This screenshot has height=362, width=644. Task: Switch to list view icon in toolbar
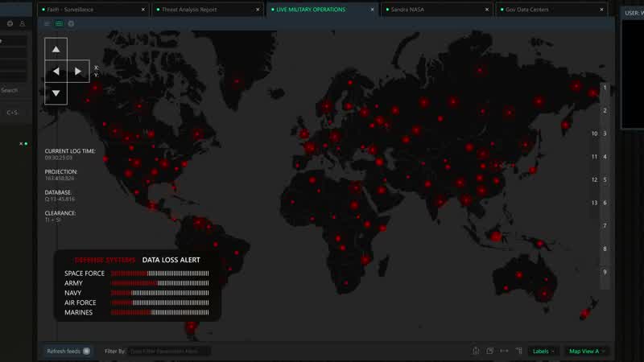click(47, 24)
